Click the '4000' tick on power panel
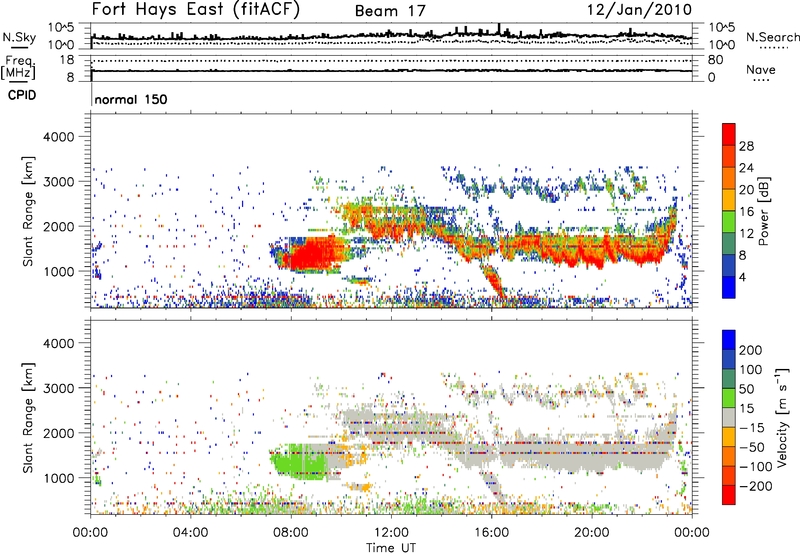Image resolution: width=800 pixels, height=554 pixels. click(58, 137)
